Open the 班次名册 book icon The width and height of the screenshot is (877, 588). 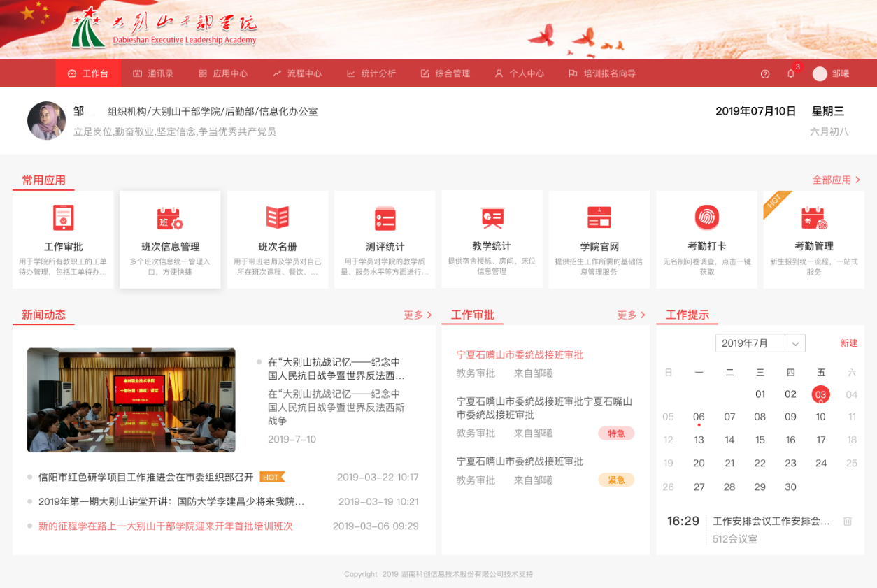pos(278,217)
